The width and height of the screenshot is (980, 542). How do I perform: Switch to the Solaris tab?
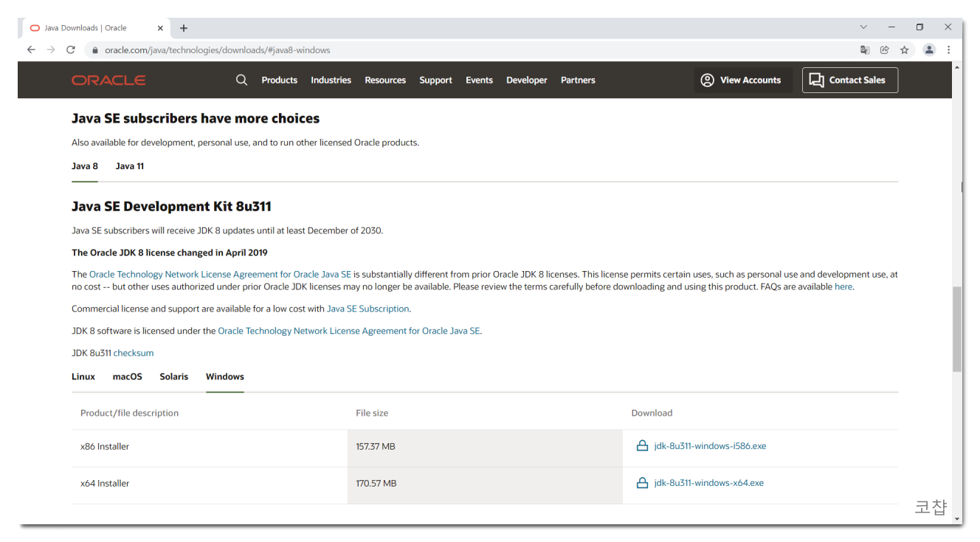tap(174, 377)
